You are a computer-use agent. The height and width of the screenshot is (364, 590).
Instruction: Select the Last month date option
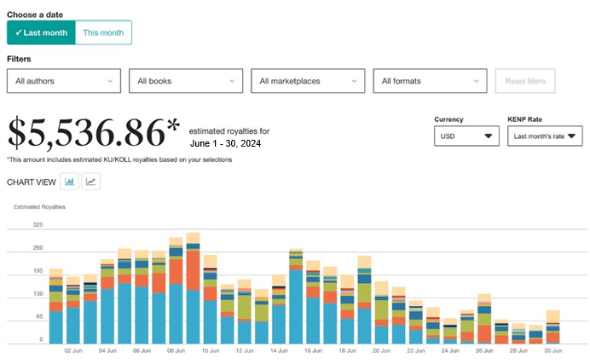click(41, 32)
